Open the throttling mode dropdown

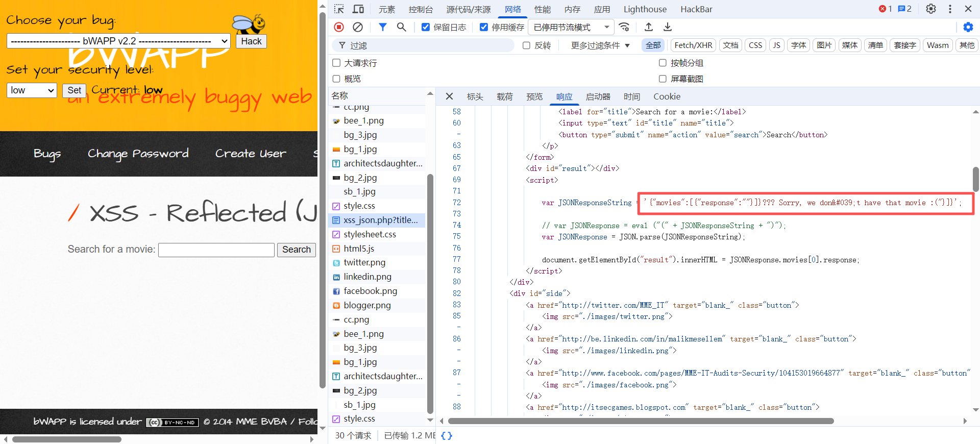[571, 27]
